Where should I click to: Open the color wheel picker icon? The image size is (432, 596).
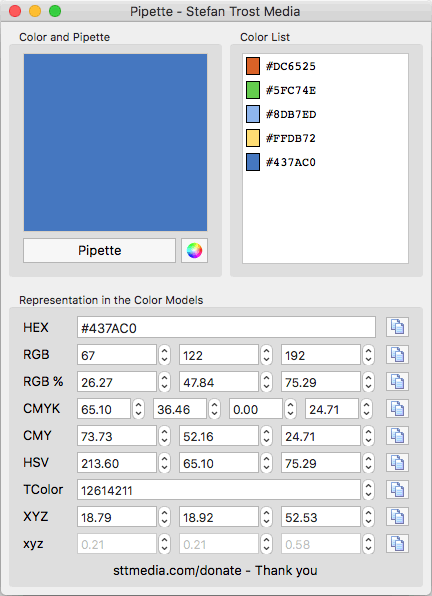click(x=194, y=250)
